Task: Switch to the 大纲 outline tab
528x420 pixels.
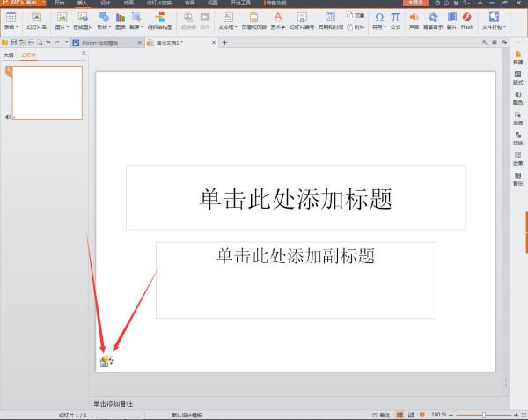Action: click(9, 55)
